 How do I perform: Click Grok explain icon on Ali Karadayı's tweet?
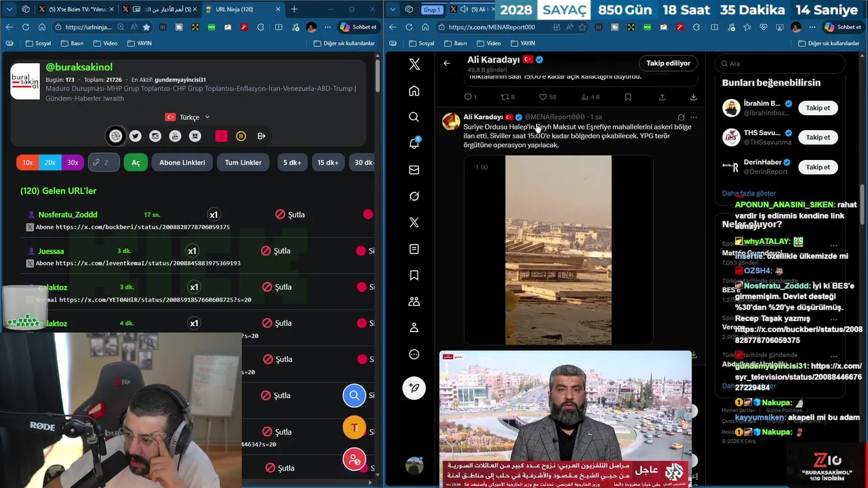[x=681, y=117]
